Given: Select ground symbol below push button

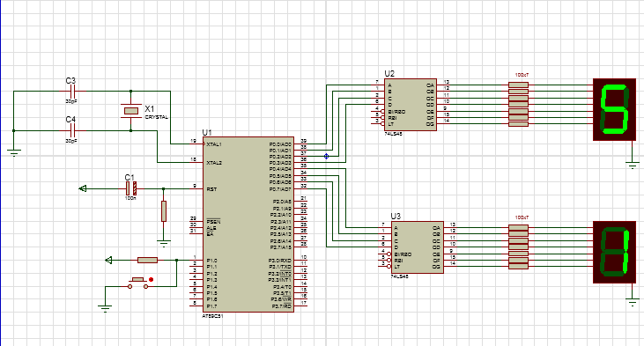Looking at the screenshot, I should (105, 308).
